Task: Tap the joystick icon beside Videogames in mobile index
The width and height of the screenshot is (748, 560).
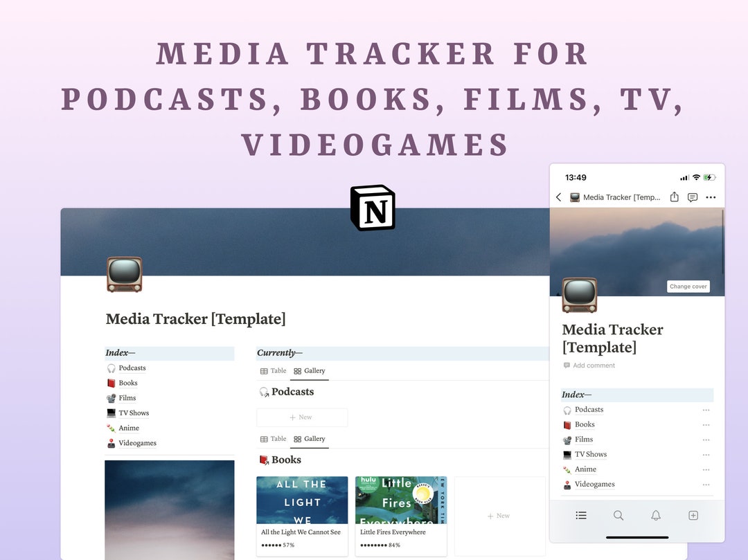Action: click(567, 485)
